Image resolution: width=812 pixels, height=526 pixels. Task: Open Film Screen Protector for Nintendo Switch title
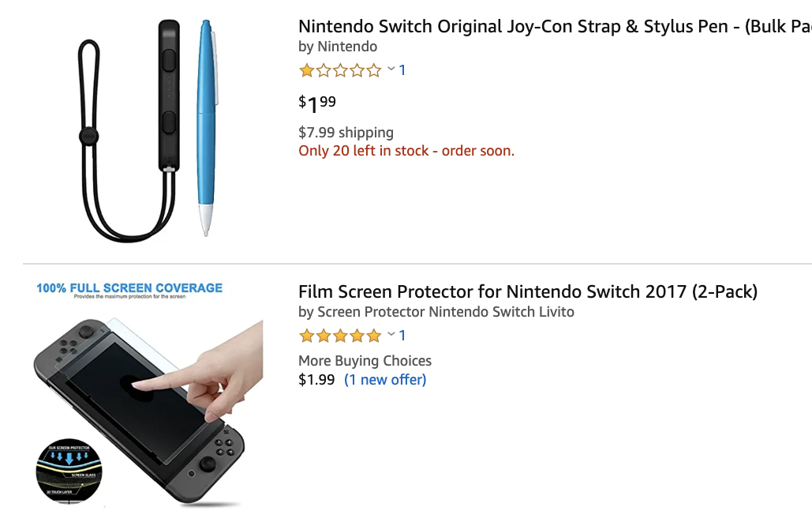tap(527, 291)
